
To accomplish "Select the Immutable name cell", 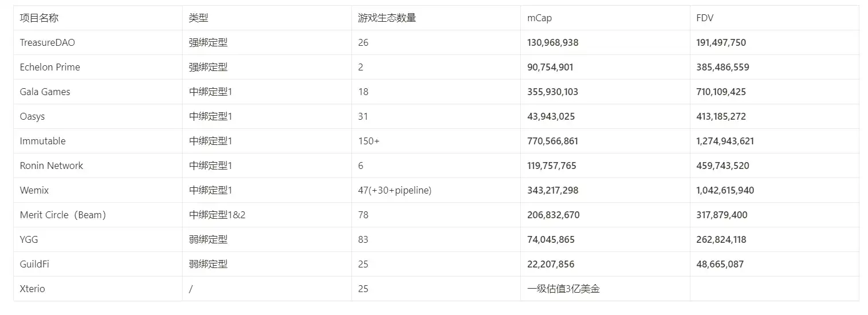I will (x=42, y=141).
